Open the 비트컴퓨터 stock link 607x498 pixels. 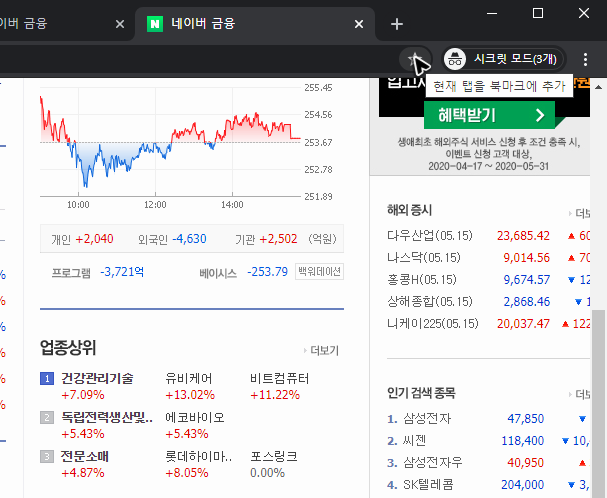(279, 378)
